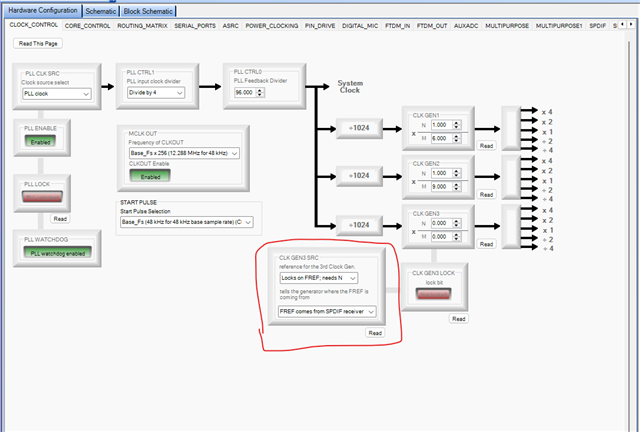The image size is (640, 432).
Task: Toggle the PLL watchdog enabled button
Action: coord(58,253)
